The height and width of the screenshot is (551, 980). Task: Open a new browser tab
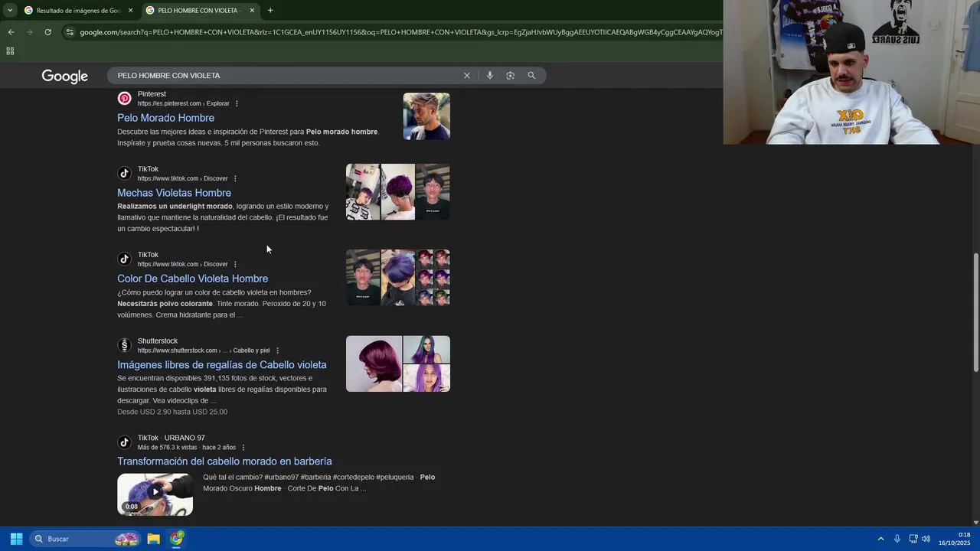[x=270, y=10]
